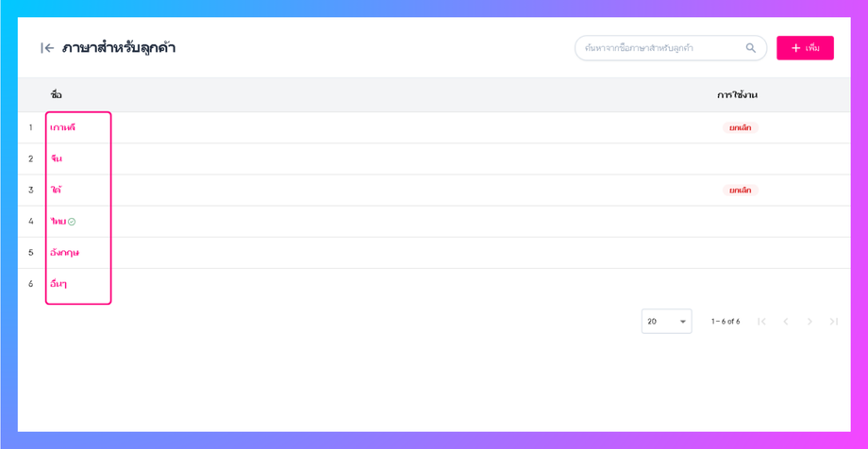Click the back arrow beside the page title

tap(47, 48)
